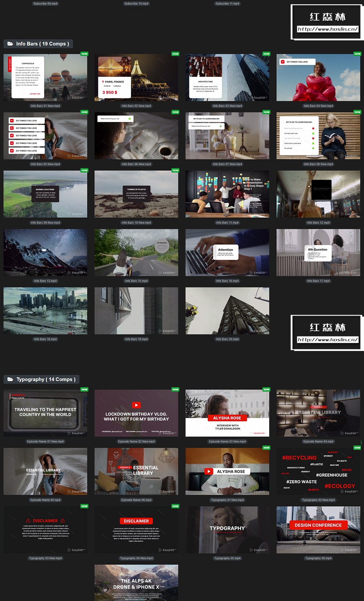
Task: Open the Typography (14 Comps) section header
Action: 42,379
